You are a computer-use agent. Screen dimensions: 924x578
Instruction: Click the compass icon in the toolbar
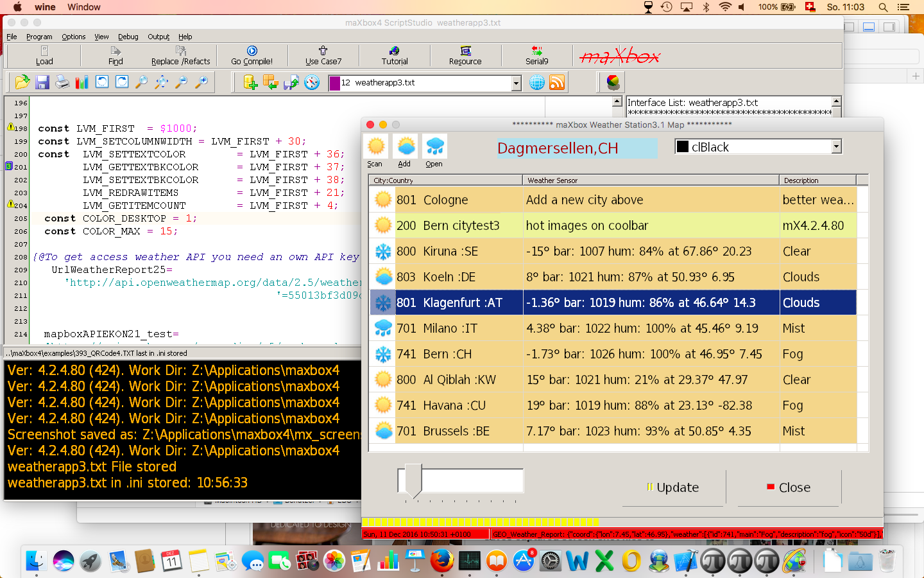click(x=312, y=82)
